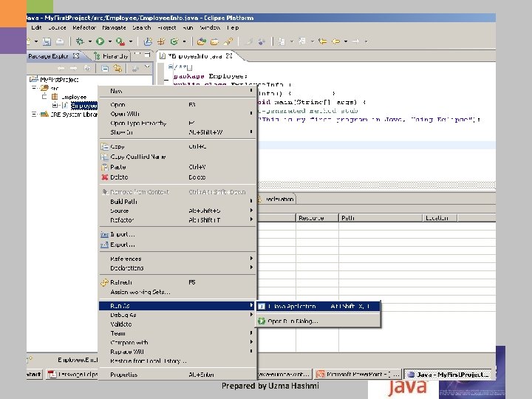Click the Hierarchy tab icon
The width and height of the screenshot is (532, 399).
(x=97, y=56)
